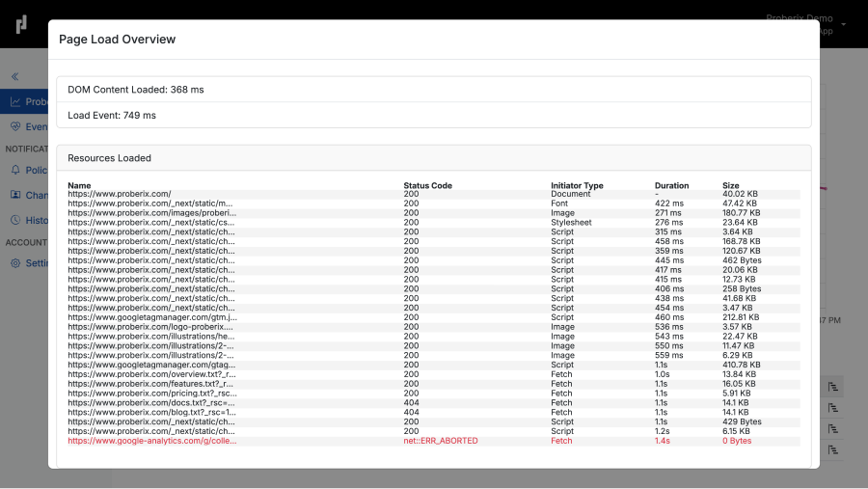The width and height of the screenshot is (868, 489).
Task: Click the net::ERR_ABORTED status
Action: tap(441, 441)
